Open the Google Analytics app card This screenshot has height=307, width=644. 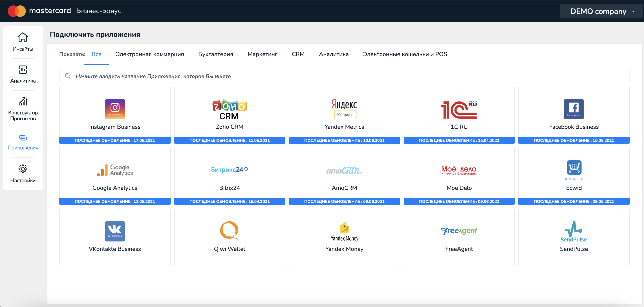click(x=115, y=176)
